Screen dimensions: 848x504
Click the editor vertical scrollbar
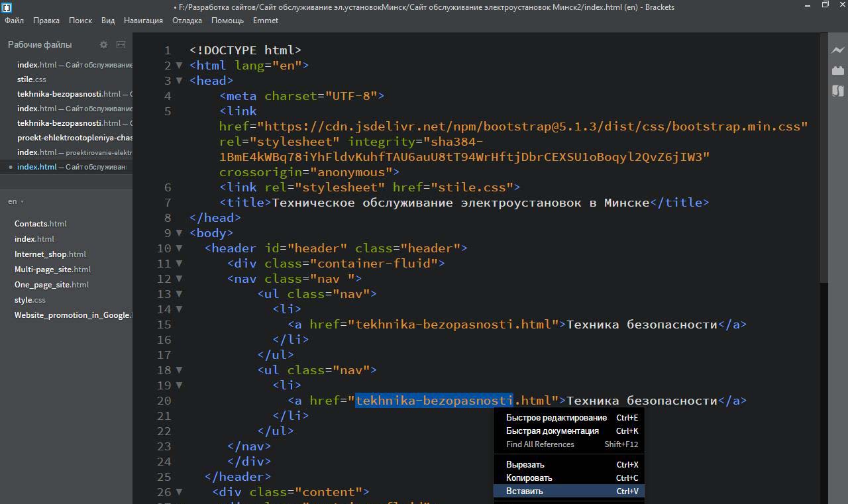click(823, 159)
